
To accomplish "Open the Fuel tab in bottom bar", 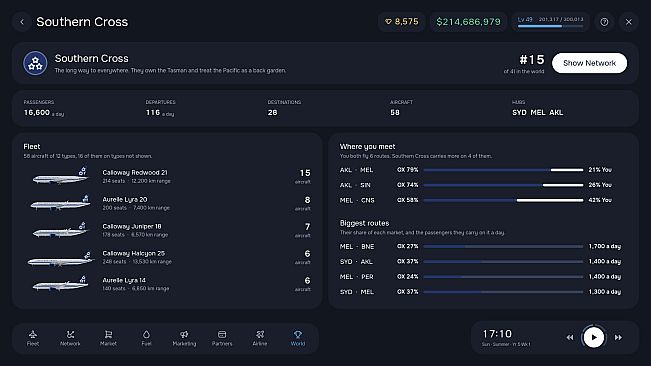I will click(x=146, y=338).
